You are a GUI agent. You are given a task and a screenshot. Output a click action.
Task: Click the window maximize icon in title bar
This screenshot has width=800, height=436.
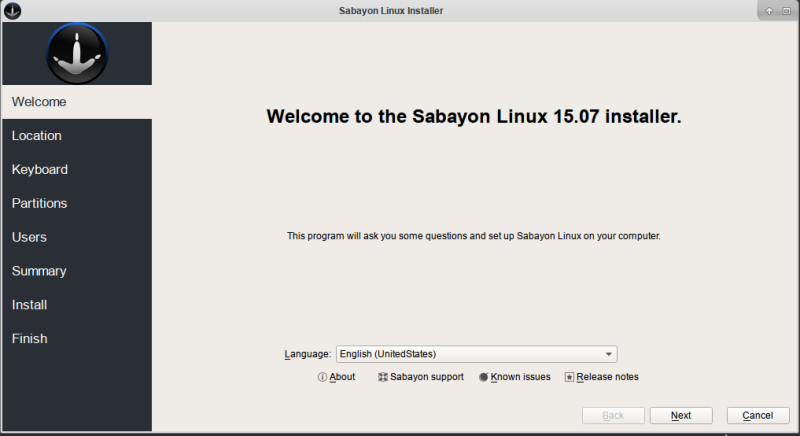(786, 11)
